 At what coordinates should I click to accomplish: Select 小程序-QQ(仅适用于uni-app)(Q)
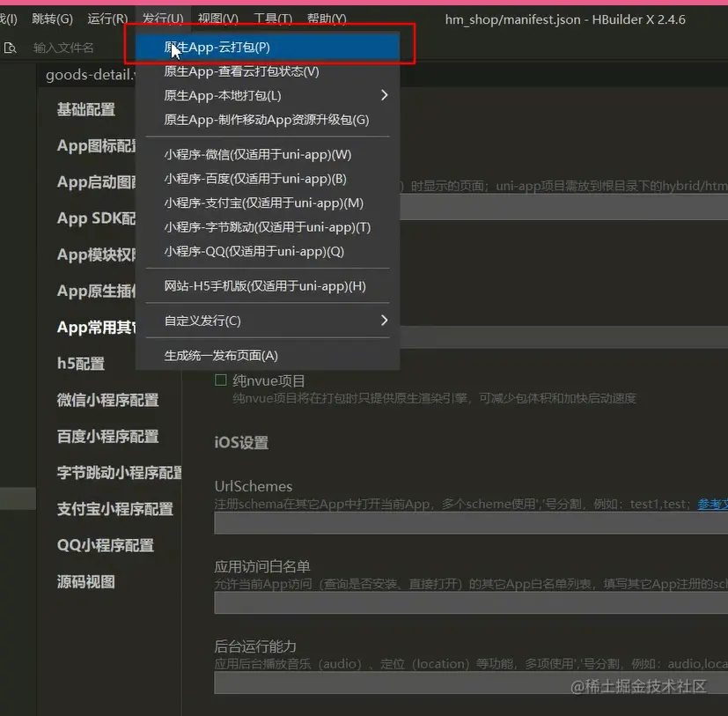click(268, 251)
